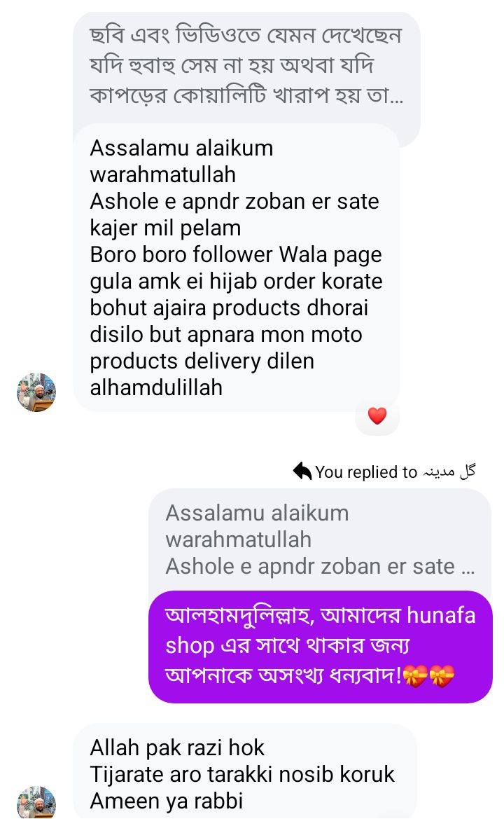The image size is (504, 819).
Task: Click the first gift-heart emoji
Action: (415, 676)
